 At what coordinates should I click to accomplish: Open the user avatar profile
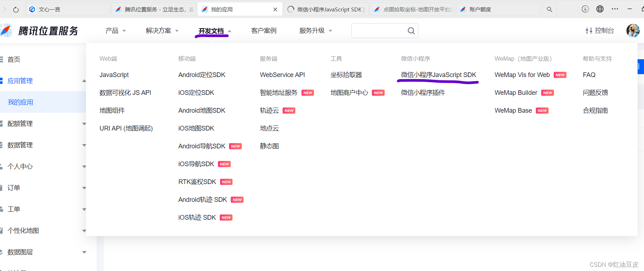(x=633, y=31)
